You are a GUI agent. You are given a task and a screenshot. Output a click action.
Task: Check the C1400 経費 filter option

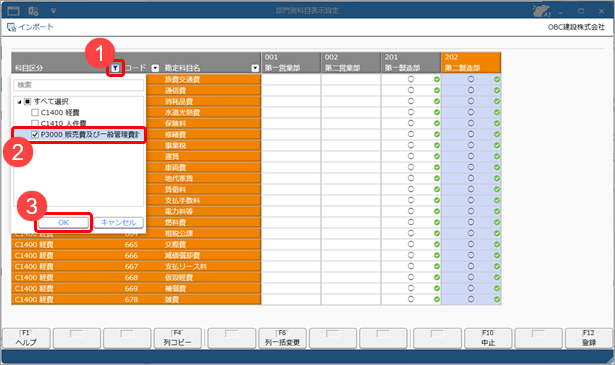coord(35,113)
